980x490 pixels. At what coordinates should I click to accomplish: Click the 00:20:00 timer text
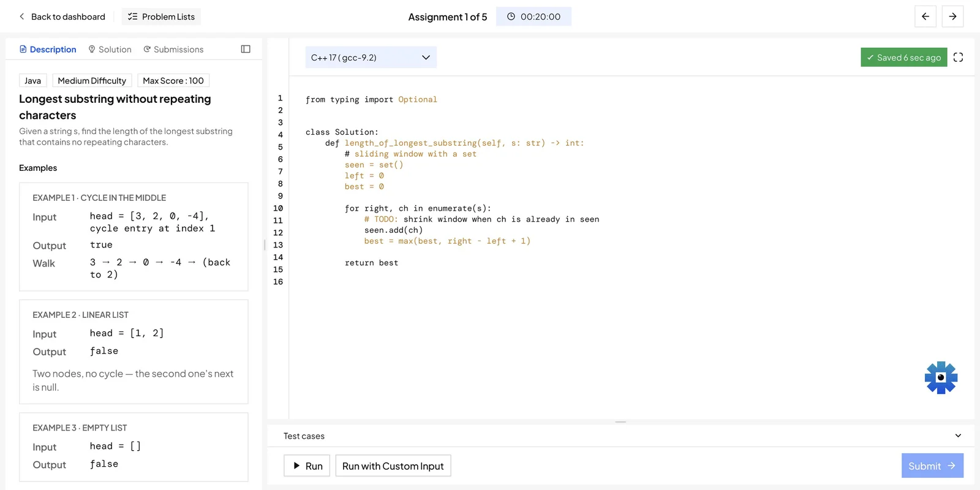click(x=540, y=17)
